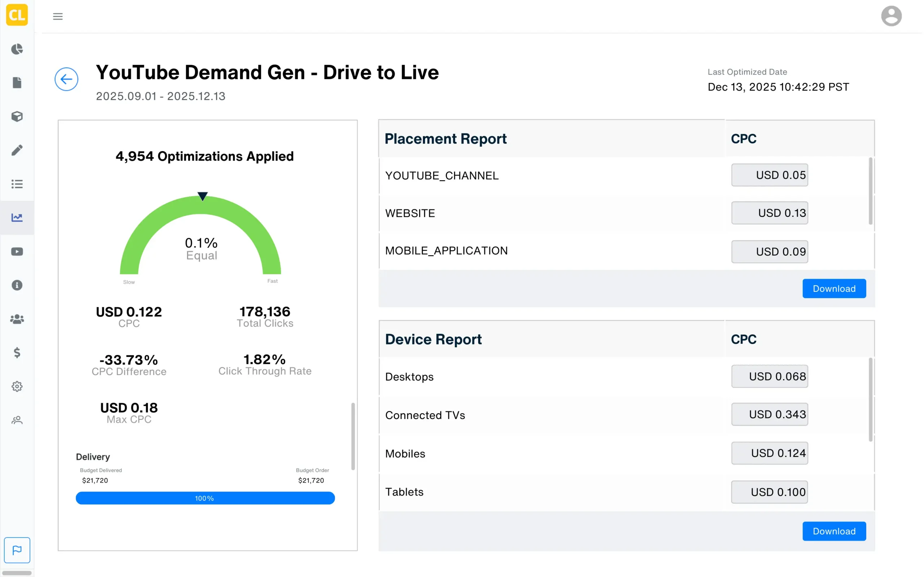Open the list view from the sidebar
The image size is (924, 577).
tap(17, 184)
